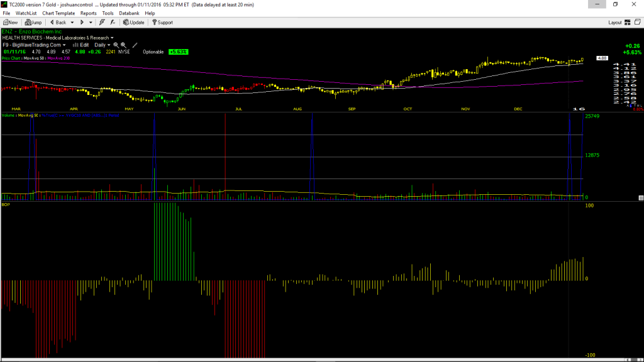Image resolution: width=644 pixels, height=362 pixels.
Task: Click the Layout grid icon
Action: pyautogui.click(x=628, y=23)
